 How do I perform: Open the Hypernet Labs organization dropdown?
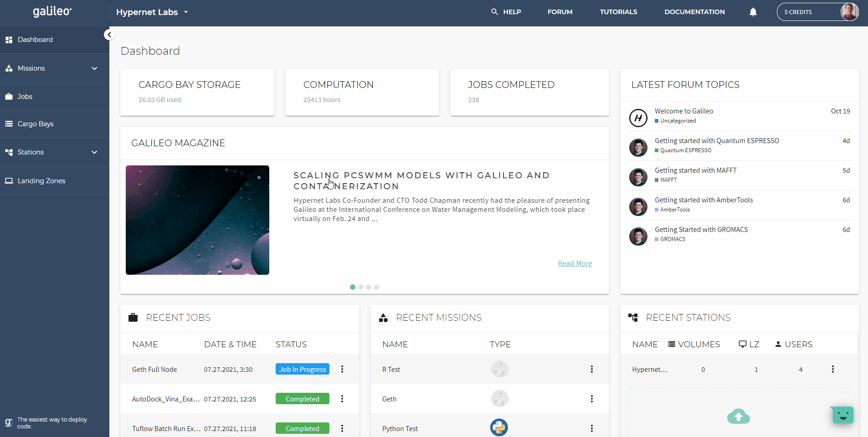[152, 12]
